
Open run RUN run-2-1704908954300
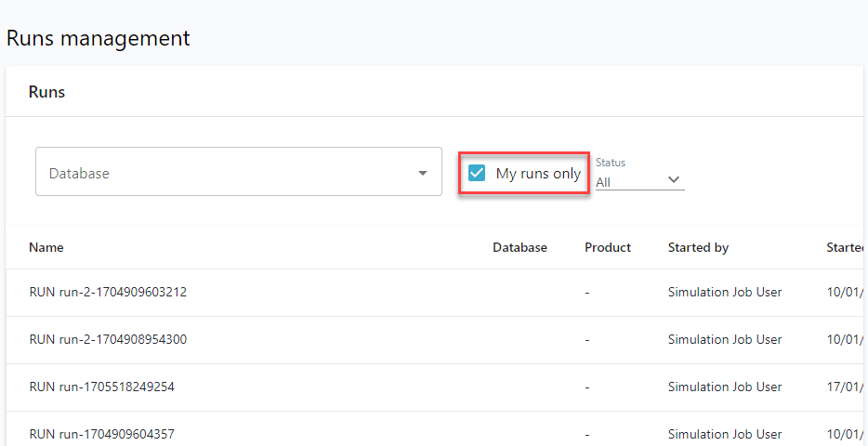click(x=108, y=339)
